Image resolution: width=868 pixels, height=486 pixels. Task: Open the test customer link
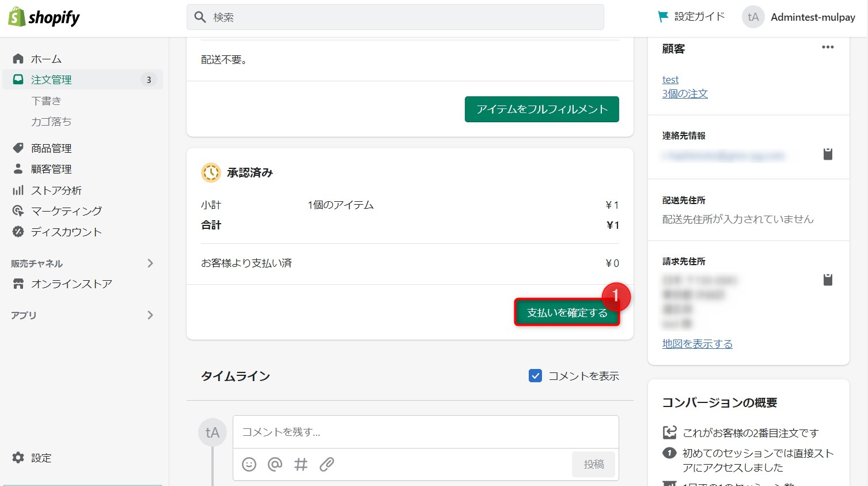click(670, 80)
